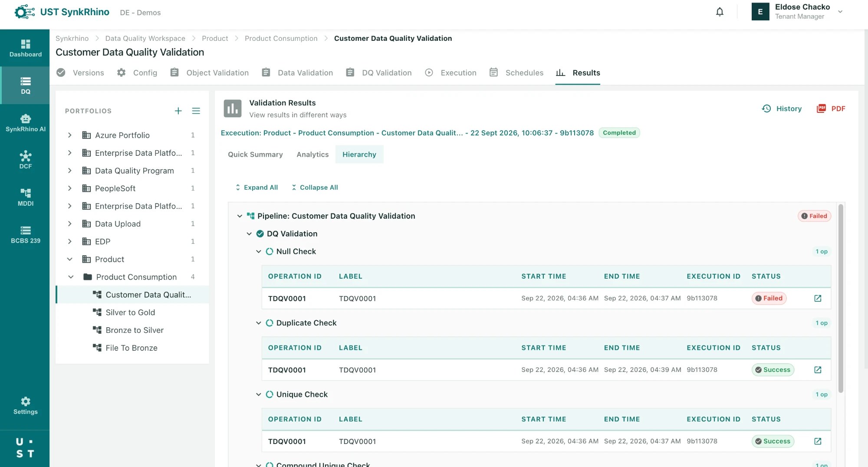
Task: Open BCBS 239 module
Action: [26, 235]
